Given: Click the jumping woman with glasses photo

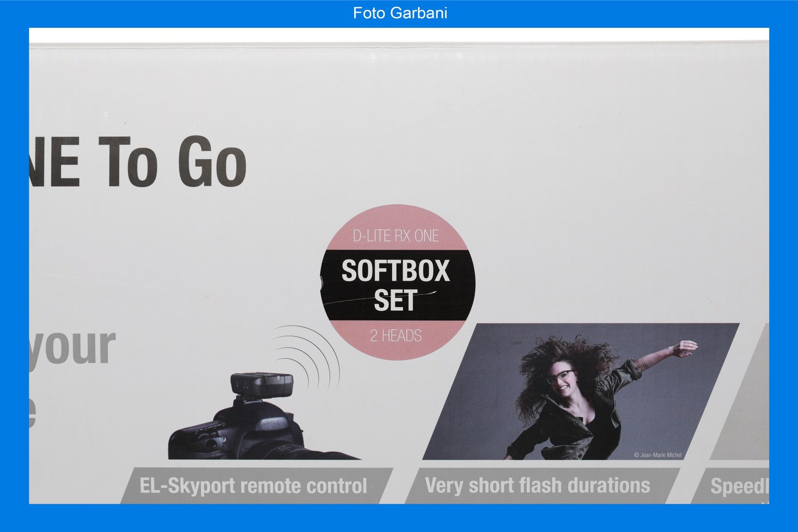Looking at the screenshot, I should (x=581, y=391).
